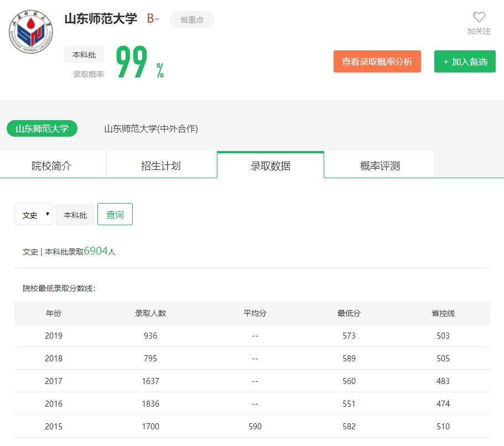Click minimum score 560
This screenshot has width=504, height=446.
349,381
